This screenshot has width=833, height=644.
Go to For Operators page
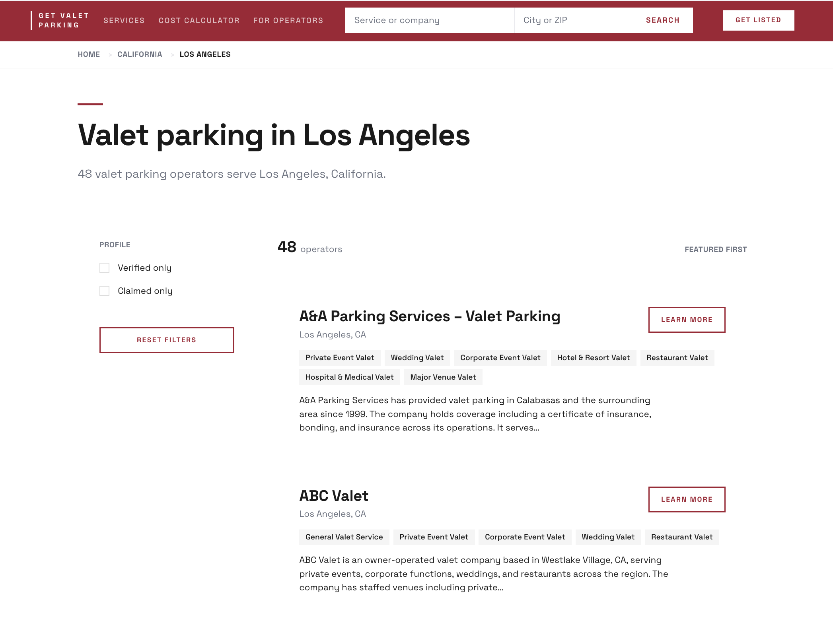(288, 20)
